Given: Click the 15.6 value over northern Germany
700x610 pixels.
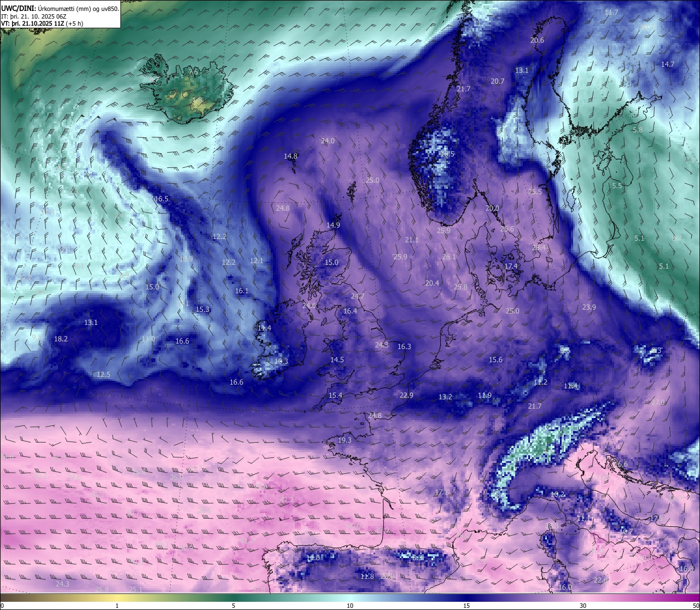Looking at the screenshot, I should tap(495, 359).
